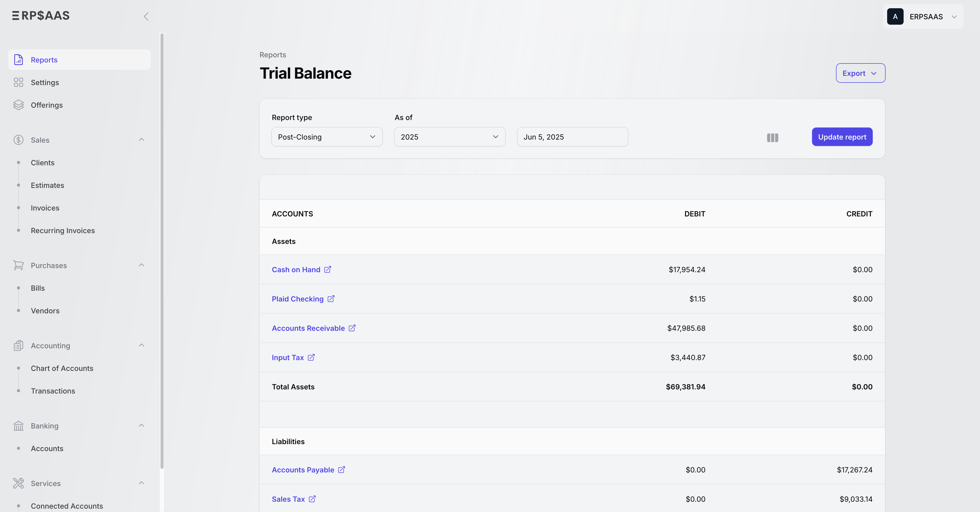
Task: Click the $9,033.14 Sales Tax credit
Action: [856, 499]
